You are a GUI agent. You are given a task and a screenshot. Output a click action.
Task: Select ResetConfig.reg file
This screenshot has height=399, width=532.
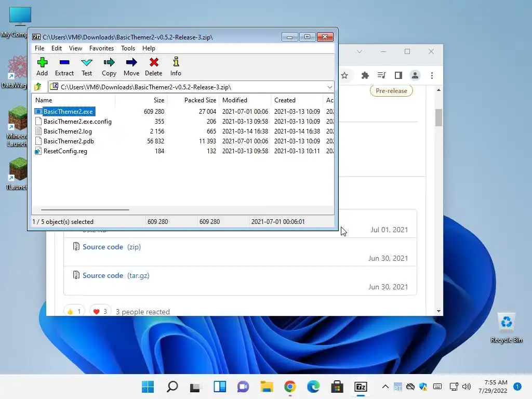coord(65,151)
